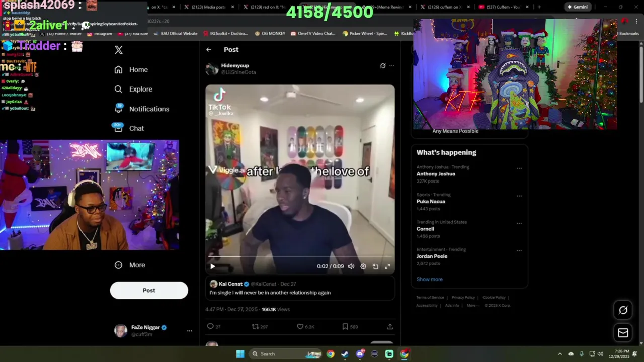
Task: Go back with the Post arrow
Action: tap(209, 49)
